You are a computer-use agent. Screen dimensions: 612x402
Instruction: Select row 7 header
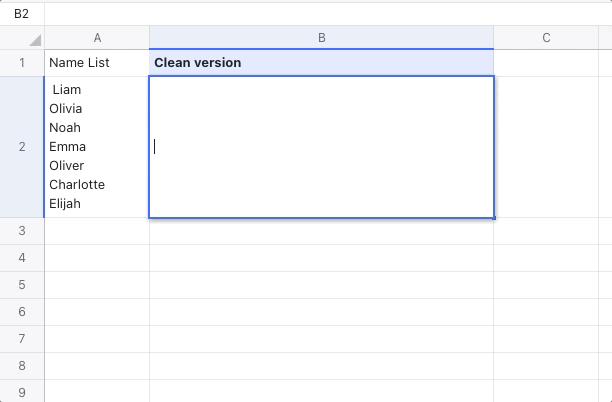click(22, 339)
